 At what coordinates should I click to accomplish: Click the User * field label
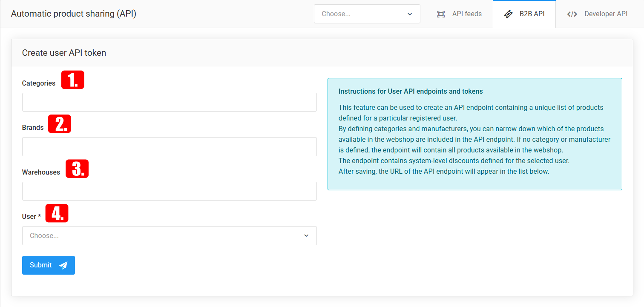(32, 216)
